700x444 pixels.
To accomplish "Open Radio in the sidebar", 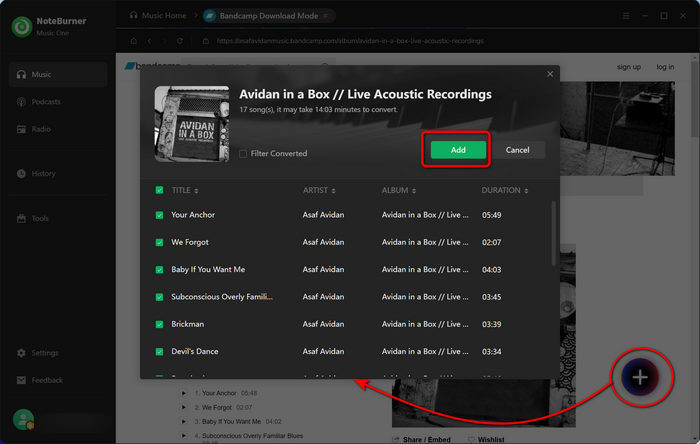I will 58,129.
